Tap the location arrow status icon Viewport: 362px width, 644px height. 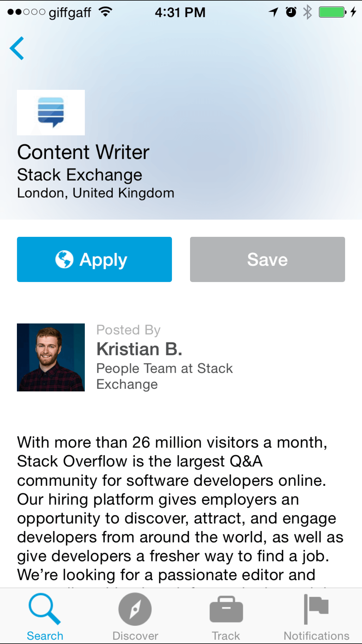click(x=273, y=12)
